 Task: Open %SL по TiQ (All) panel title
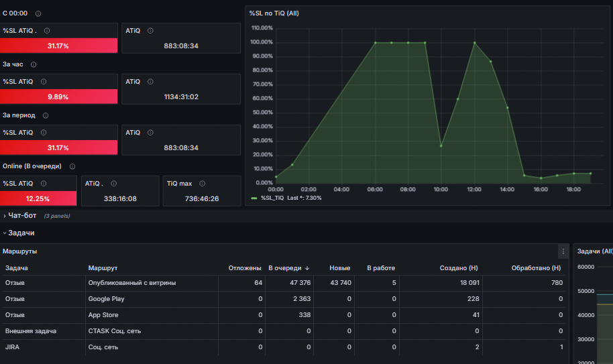click(274, 13)
